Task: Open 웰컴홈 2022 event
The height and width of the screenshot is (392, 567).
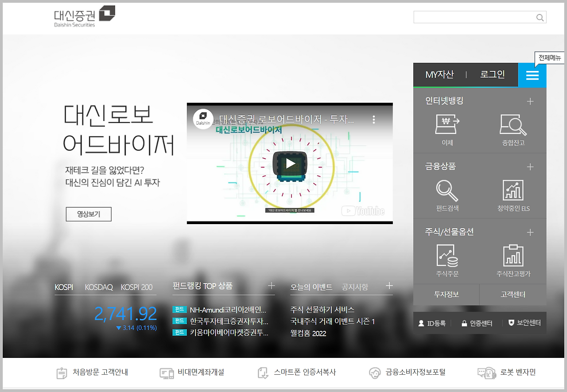Action: tap(308, 334)
